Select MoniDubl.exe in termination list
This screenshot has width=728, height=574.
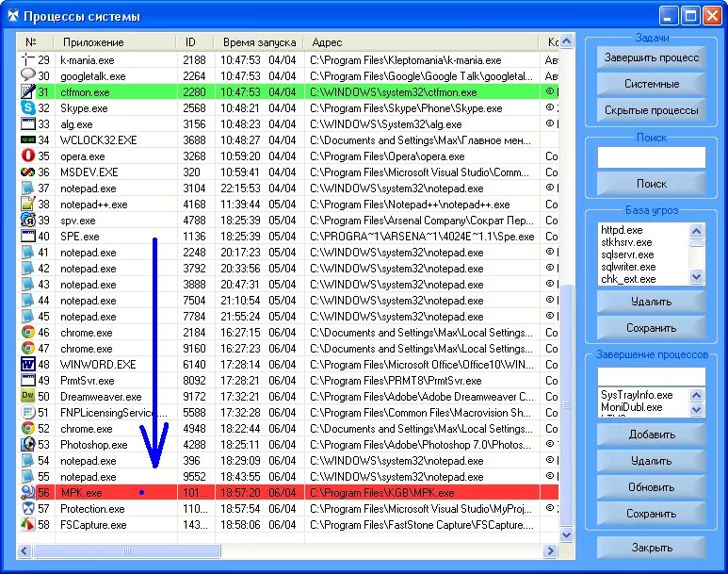pos(631,407)
